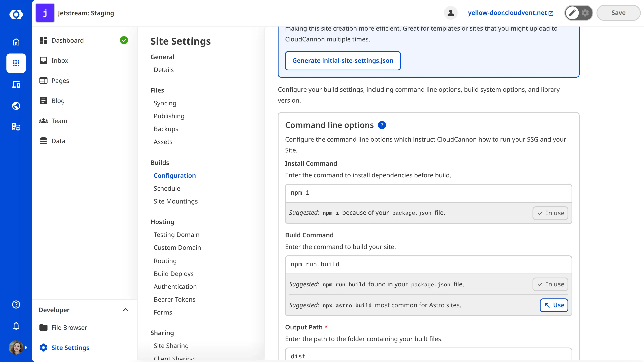Click the Data database icon
The width and height of the screenshot is (644, 362).
43,141
